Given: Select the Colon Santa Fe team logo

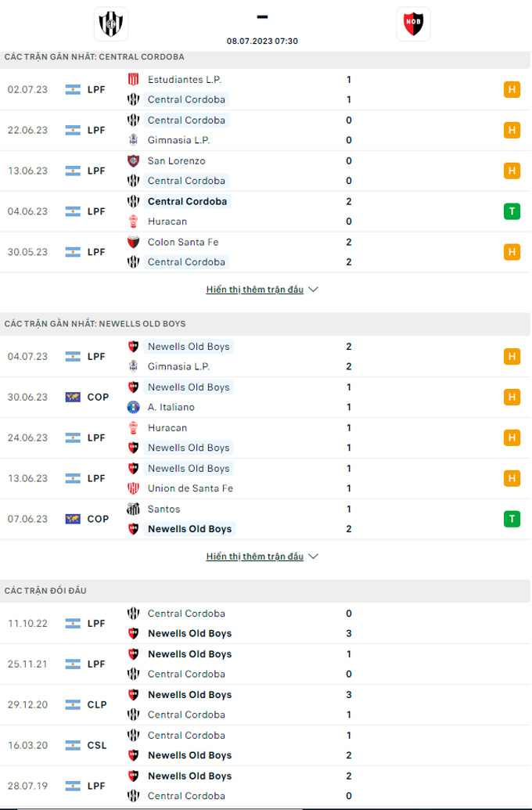Looking at the screenshot, I should point(133,242).
